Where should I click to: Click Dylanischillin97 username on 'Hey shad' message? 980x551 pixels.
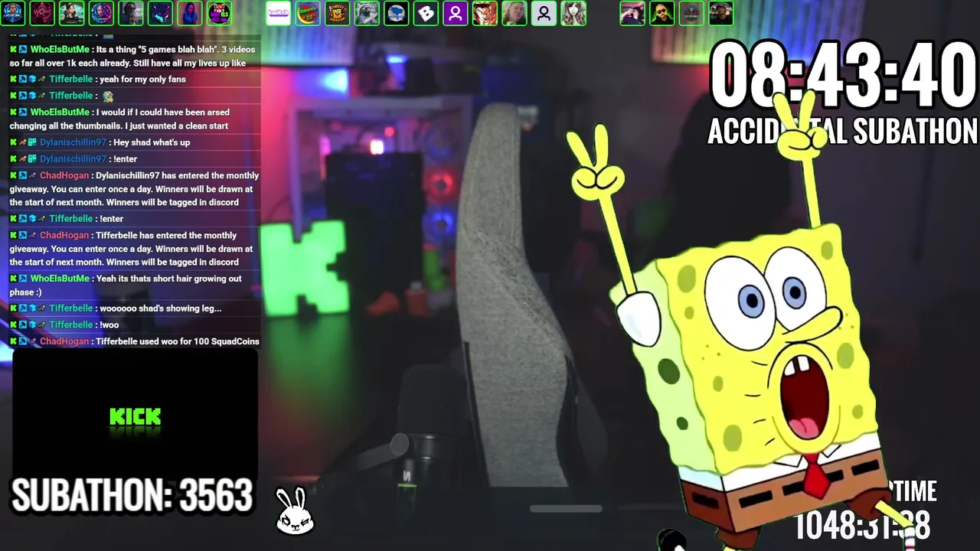pyautogui.click(x=73, y=142)
